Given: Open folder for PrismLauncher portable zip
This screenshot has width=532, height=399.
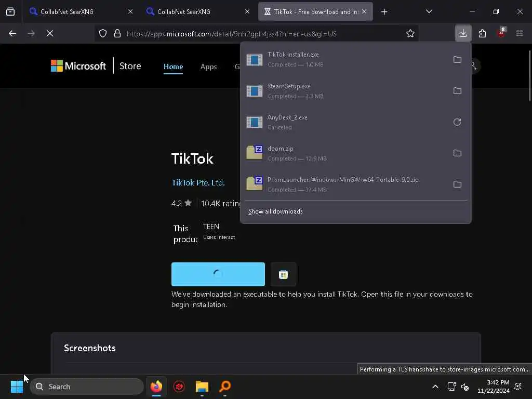Looking at the screenshot, I should (457, 184).
